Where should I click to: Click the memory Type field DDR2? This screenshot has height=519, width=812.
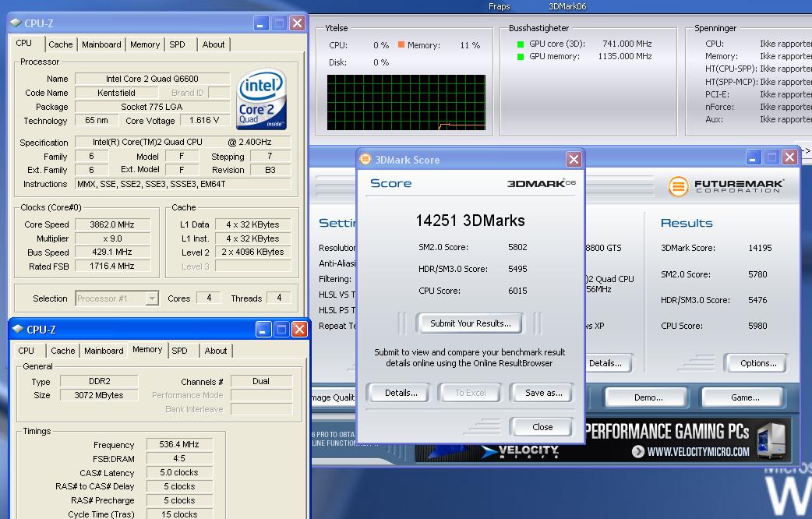click(x=99, y=381)
